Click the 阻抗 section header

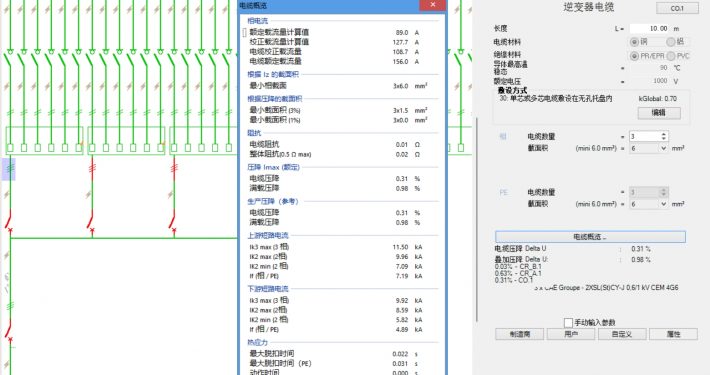pos(254,133)
